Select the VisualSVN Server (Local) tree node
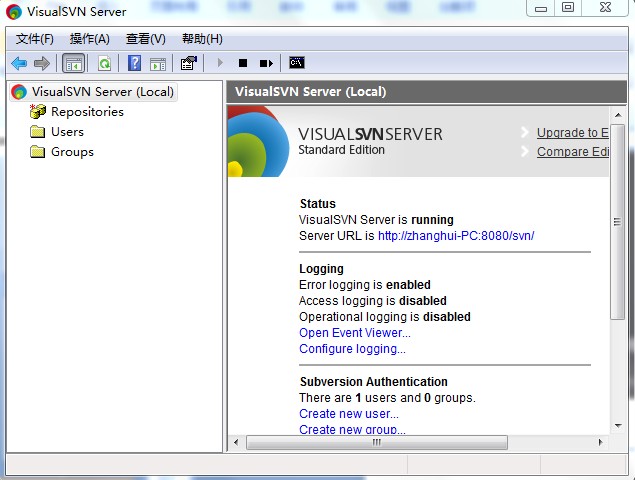Viewport: 635px width, 480px height. (94, 92)
